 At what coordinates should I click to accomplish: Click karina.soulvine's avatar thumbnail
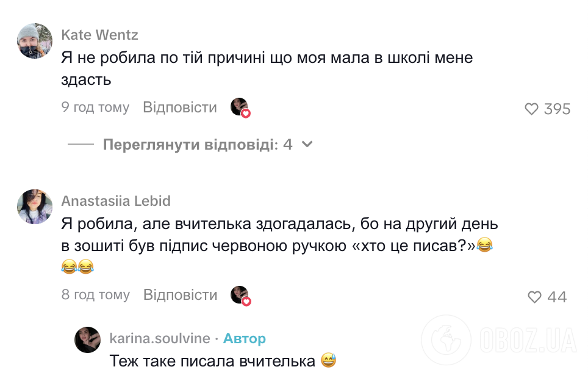87,340
